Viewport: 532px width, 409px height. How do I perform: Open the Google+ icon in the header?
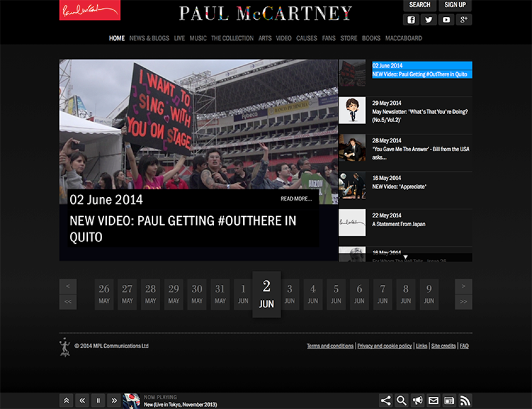[464, 20]
